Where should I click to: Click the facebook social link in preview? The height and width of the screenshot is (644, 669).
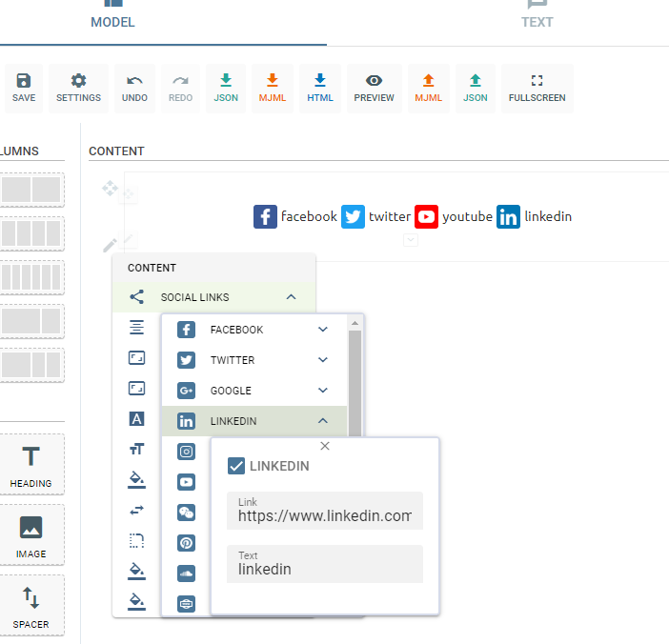tap(295, 216)
